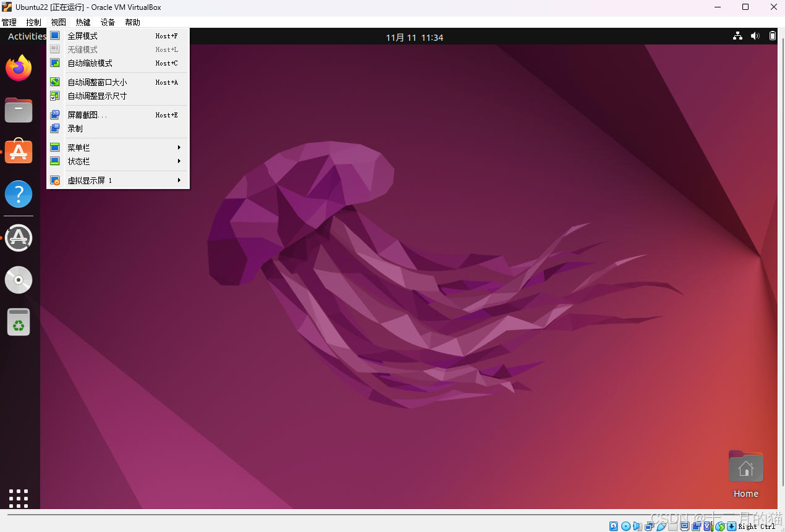Click the network icon in Ubuntu top bar
The image size is (785, 532).
(737, 36)
